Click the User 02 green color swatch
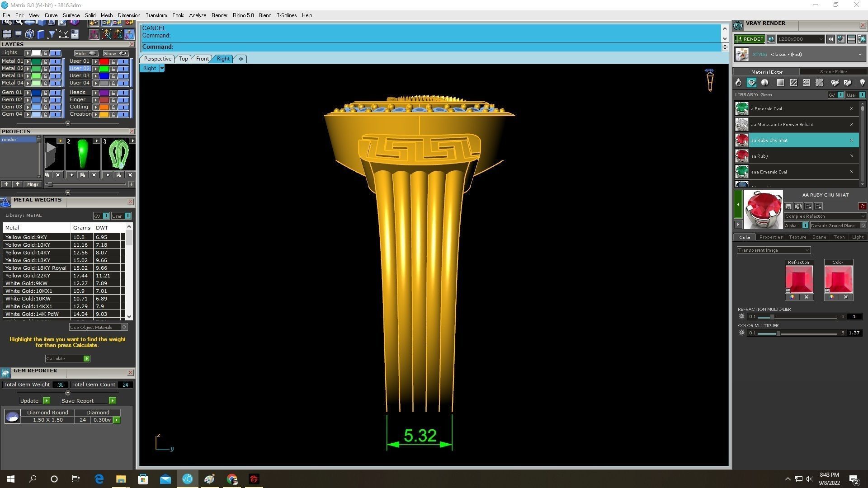This screenshot has width=868, height=488. click(x=104, y=69)
